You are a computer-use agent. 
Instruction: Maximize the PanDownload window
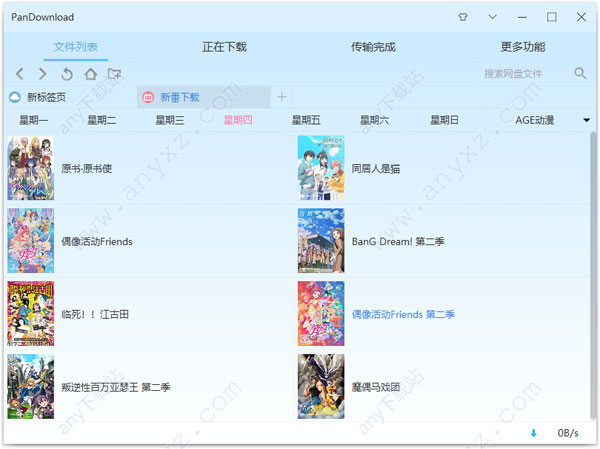coord(551,17)
